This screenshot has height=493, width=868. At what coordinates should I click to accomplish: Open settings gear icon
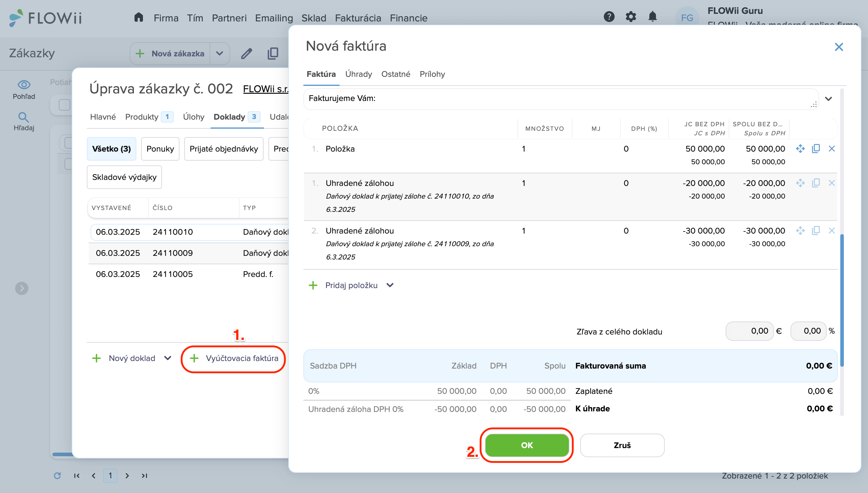pyautogui.click(x=631, y=17)
